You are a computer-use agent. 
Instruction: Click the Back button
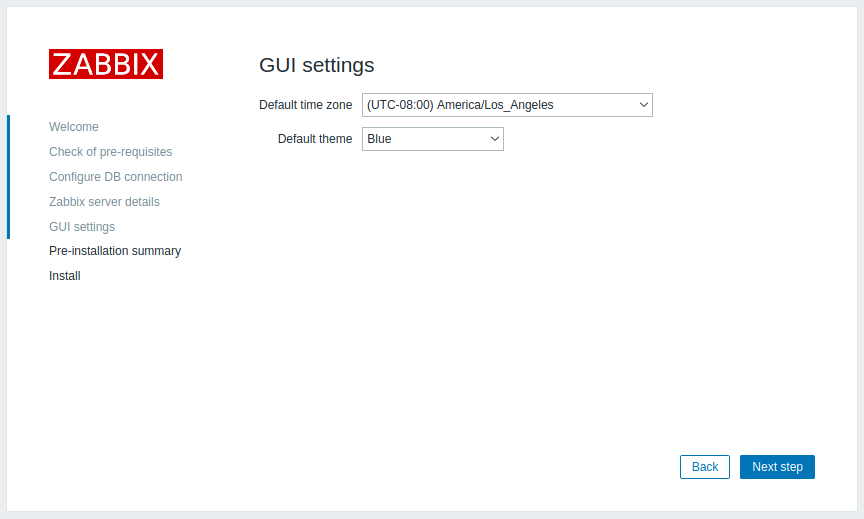[705, 467]
